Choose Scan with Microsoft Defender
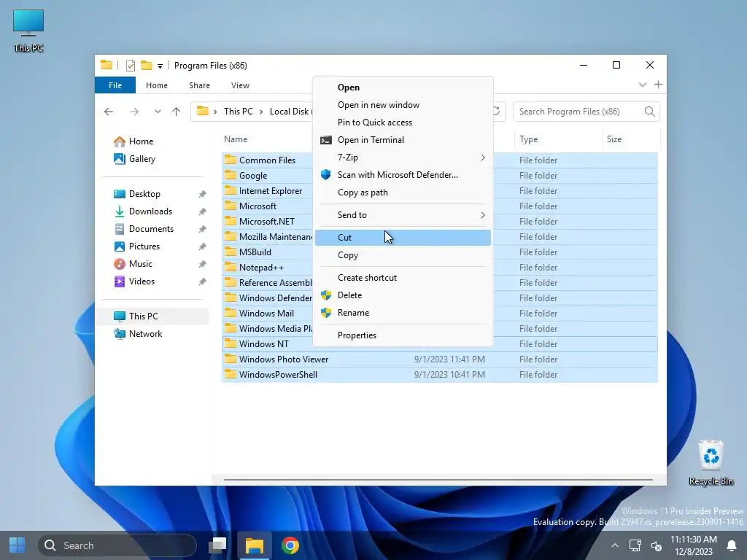This screenshot has width=747, height=560. coord(403,175)
